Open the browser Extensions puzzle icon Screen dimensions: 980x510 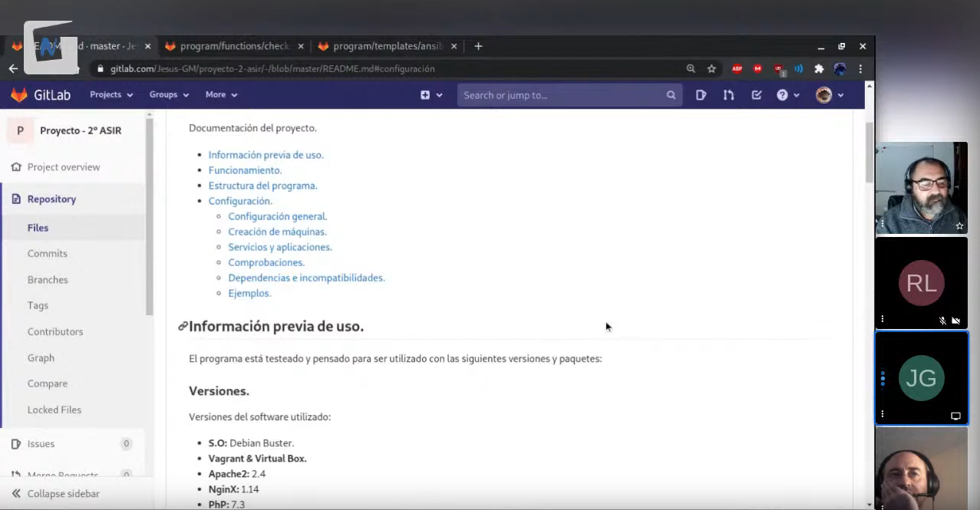[819, 68]
